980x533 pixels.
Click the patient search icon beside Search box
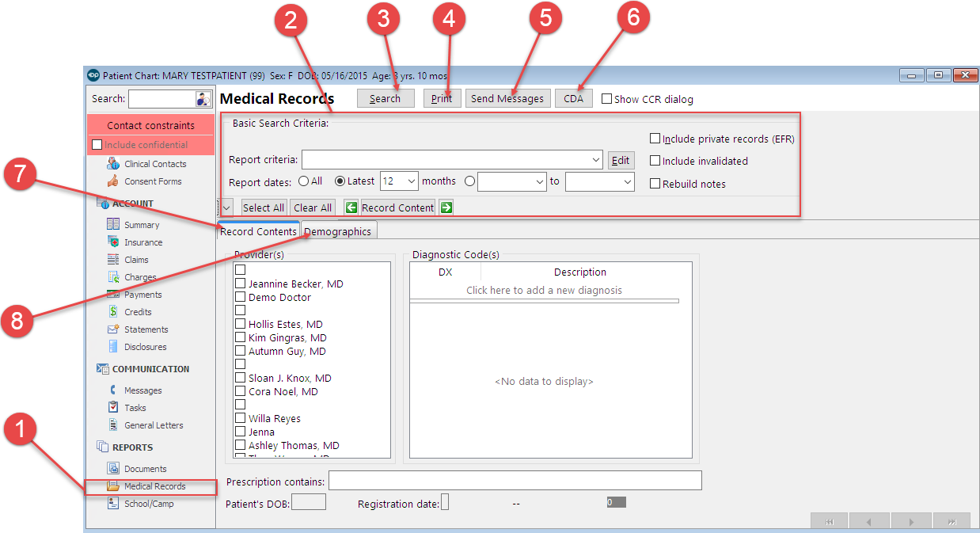tap(203, 99)
